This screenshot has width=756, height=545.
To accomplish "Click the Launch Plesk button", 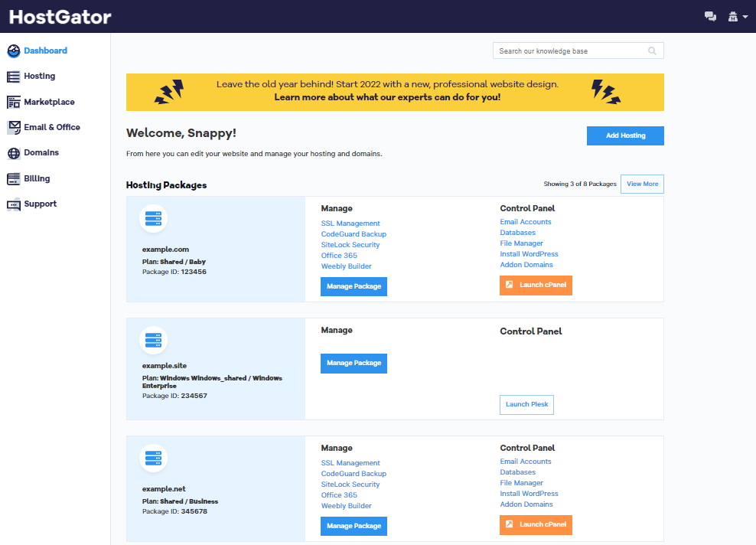I will [526, 405].
